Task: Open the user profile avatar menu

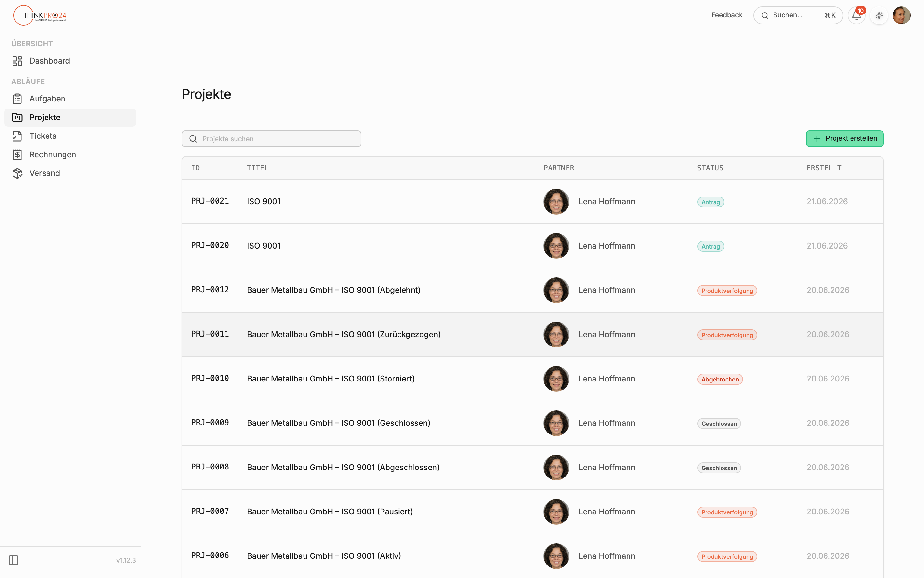Action: point(901,15)
